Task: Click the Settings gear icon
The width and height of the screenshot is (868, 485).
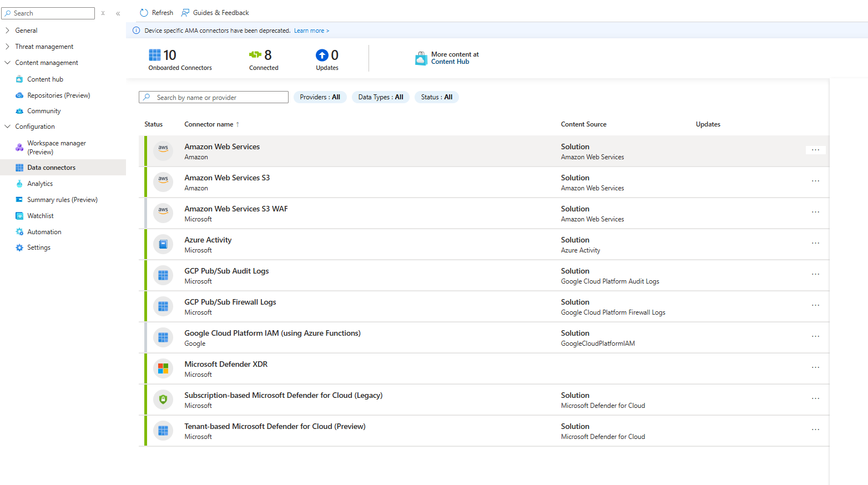Action: 19,247
